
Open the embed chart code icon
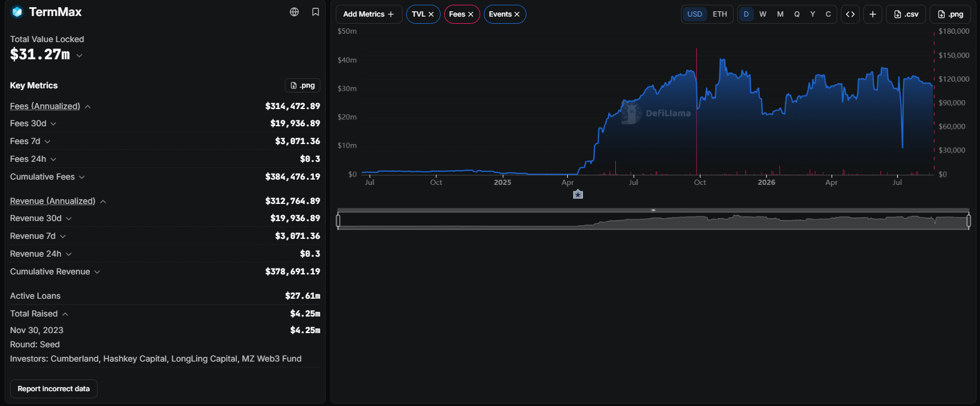pos(850,14)
